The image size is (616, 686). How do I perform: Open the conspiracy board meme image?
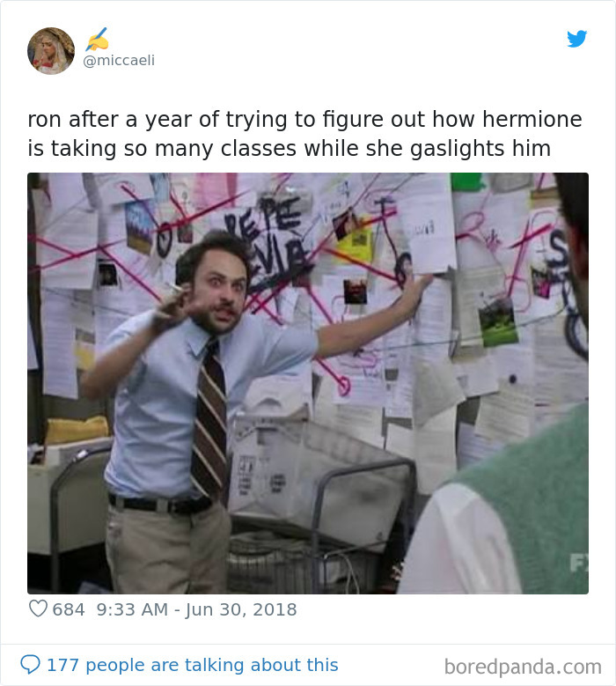click(x=308, y=383)
